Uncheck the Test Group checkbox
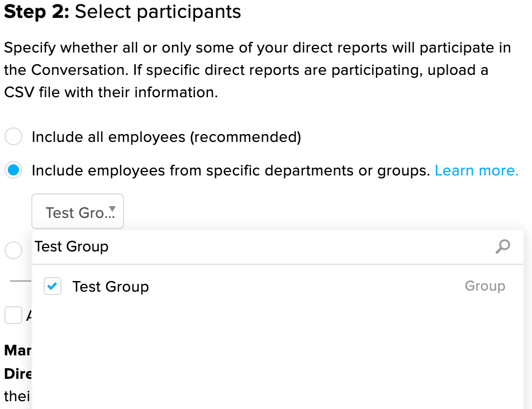 53,286
